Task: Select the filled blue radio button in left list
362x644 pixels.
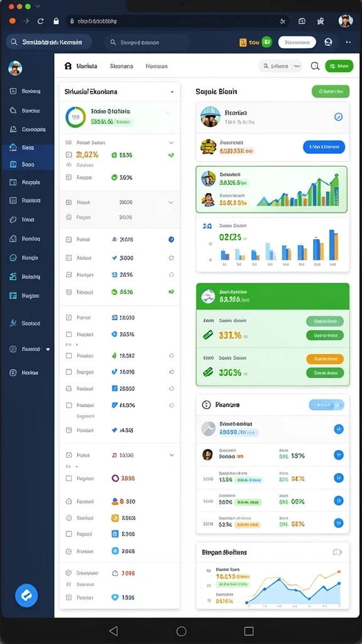Action: point(171,240)
